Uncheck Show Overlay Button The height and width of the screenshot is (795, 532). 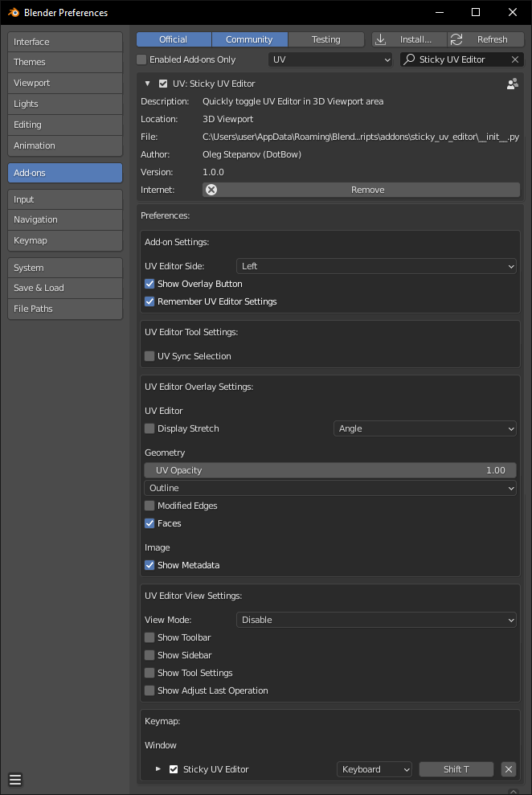pos(149,284)
